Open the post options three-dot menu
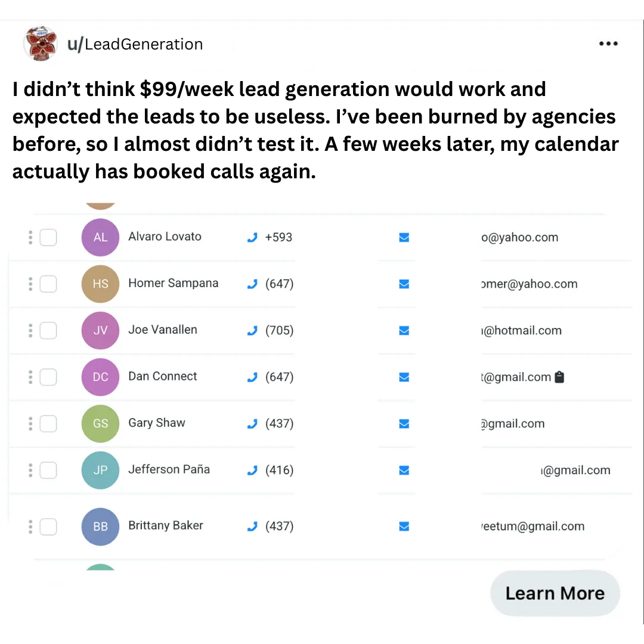This screenshot has height=644, width=644. tap(608, 44)
